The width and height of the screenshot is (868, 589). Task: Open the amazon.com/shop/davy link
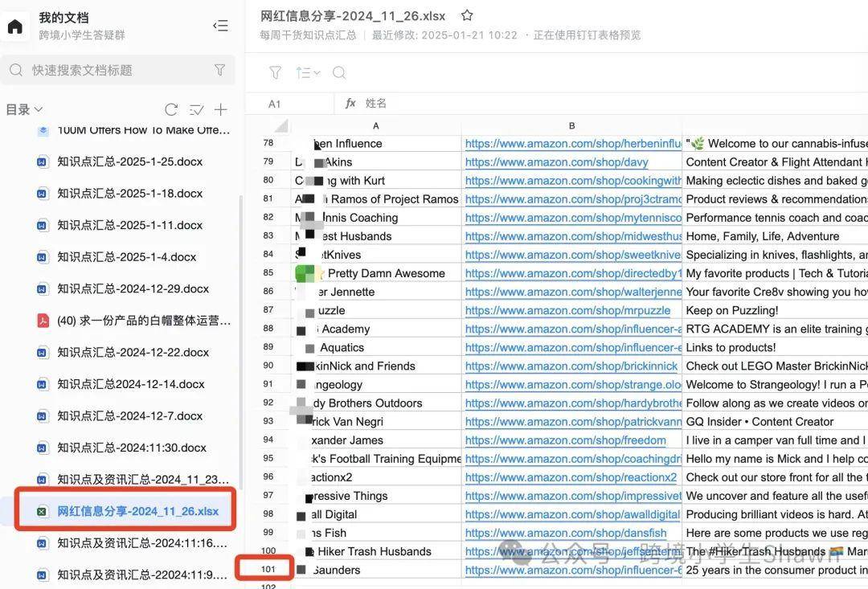pyautogui.click(x=556, y=162)
